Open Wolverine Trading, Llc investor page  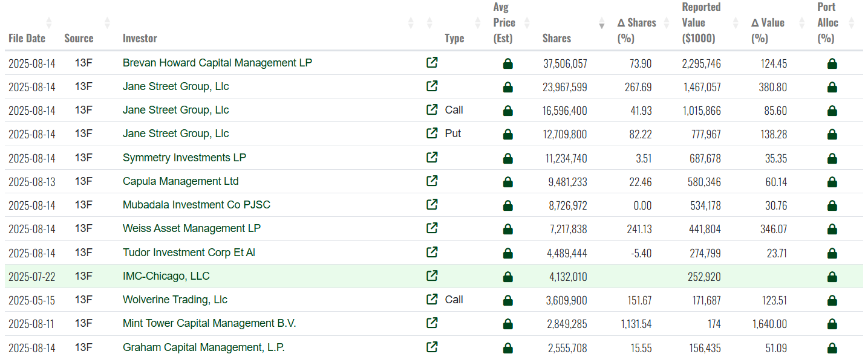[175, 299]
